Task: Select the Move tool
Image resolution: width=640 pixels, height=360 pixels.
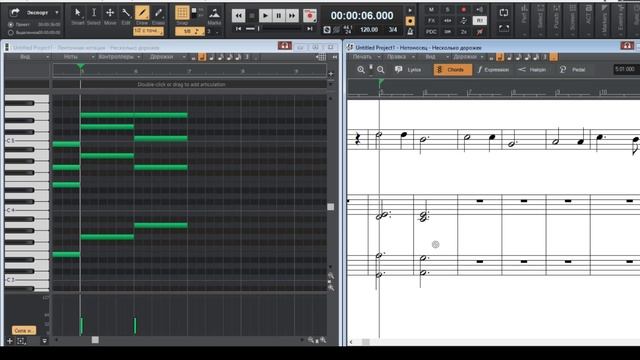Action: pos(110,13)
